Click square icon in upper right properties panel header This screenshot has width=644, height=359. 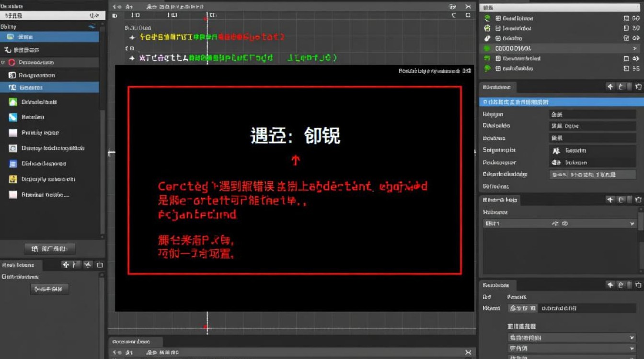pos(638,87)
